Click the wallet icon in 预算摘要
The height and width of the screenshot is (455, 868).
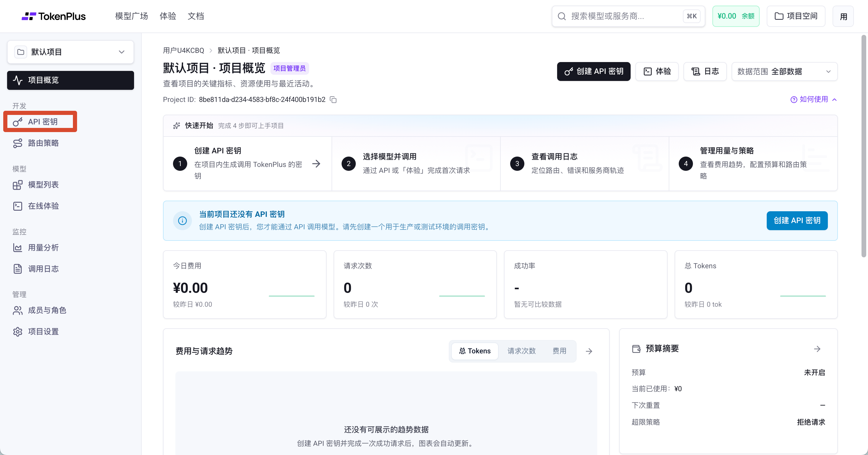636,349
